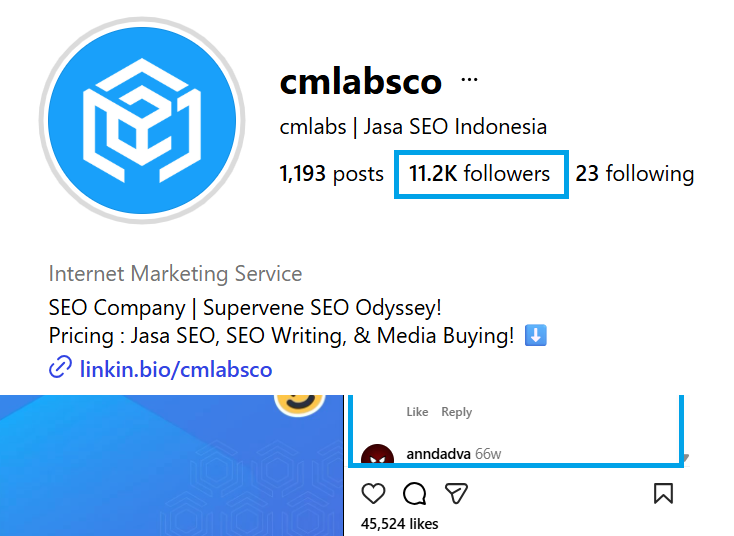
Task: Open the linkin.bio/cmlabsco link
Action: coord(176,369)
